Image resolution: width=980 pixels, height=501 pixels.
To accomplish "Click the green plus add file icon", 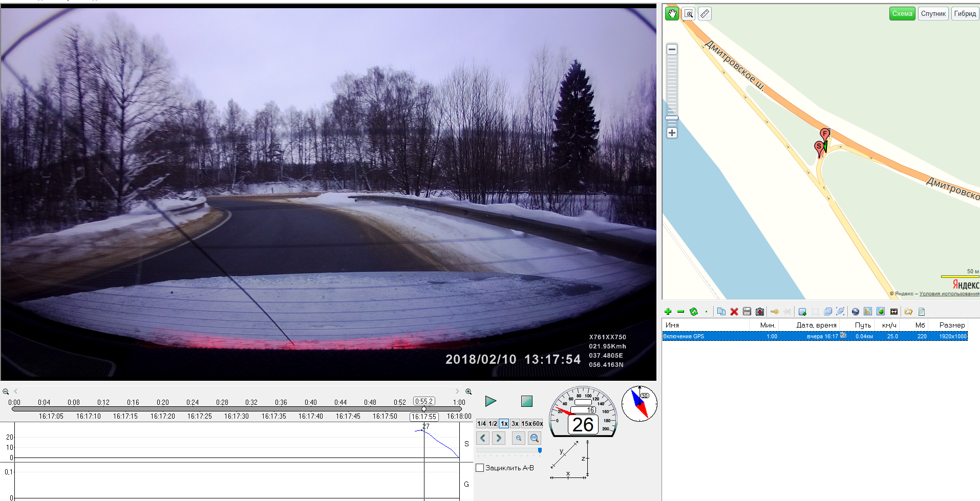I will 668,312.
